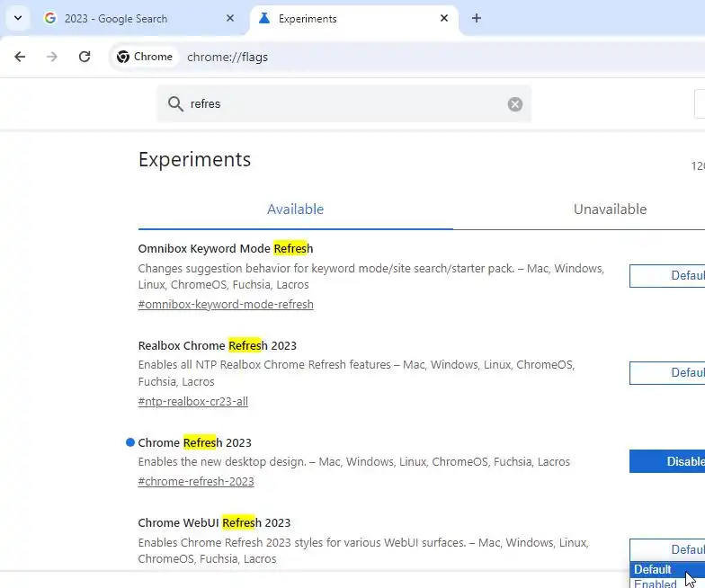
Task: Open the #omnibox-keyword-mode-refresh link
Action: tap(226, 304)
